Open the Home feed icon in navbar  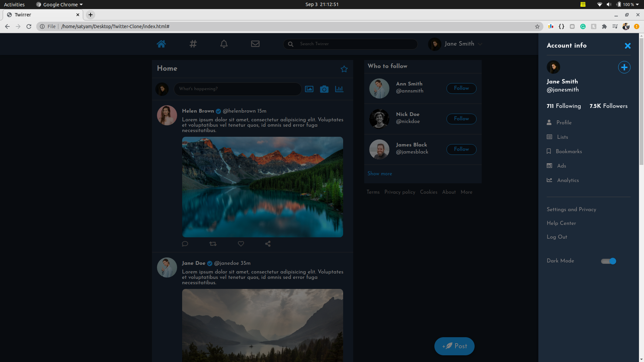(x=161, y=44)
